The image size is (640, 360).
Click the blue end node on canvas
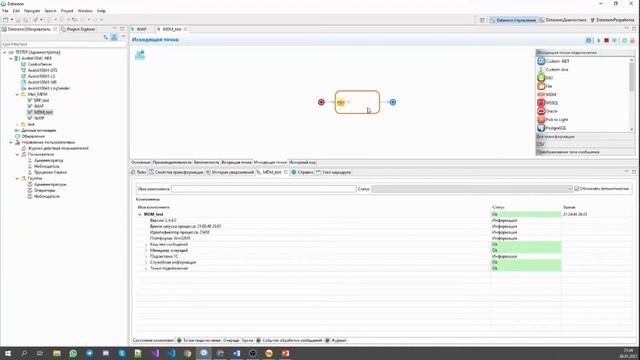(x=393, y=102)
